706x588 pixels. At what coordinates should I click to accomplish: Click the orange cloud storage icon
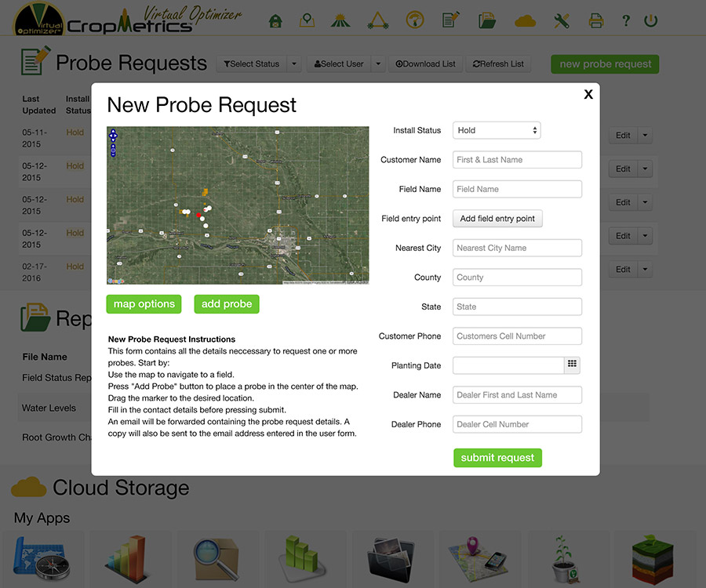[x=524, y=21]
